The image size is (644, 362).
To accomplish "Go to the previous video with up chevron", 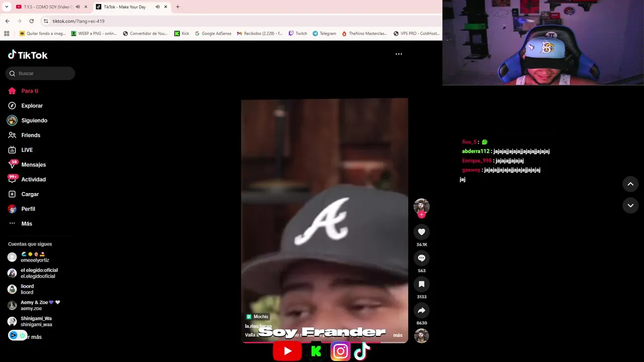I will coord(630,184).
